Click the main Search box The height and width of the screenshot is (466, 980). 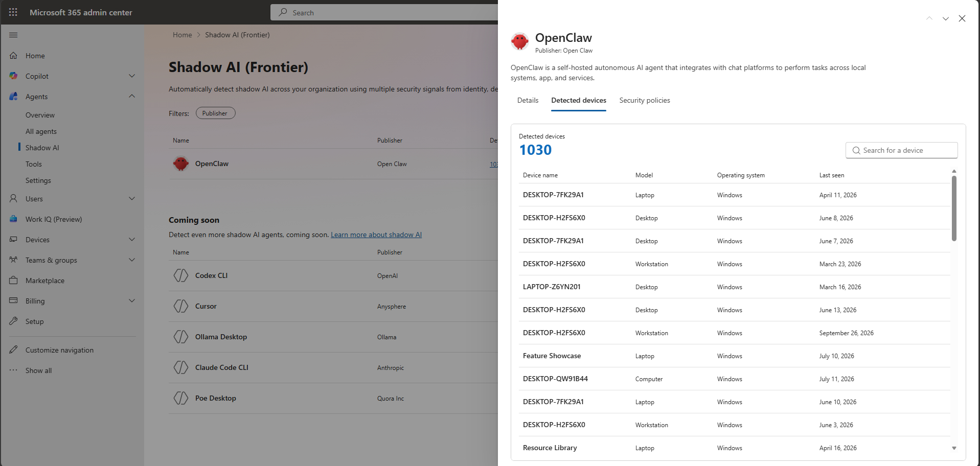coord(384,12)
